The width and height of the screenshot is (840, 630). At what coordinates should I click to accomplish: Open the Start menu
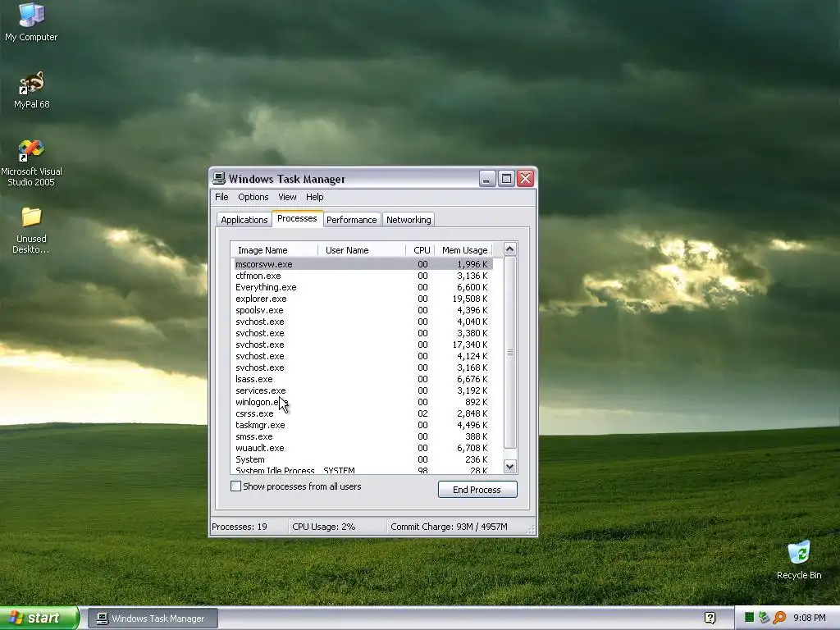(39, 618)
